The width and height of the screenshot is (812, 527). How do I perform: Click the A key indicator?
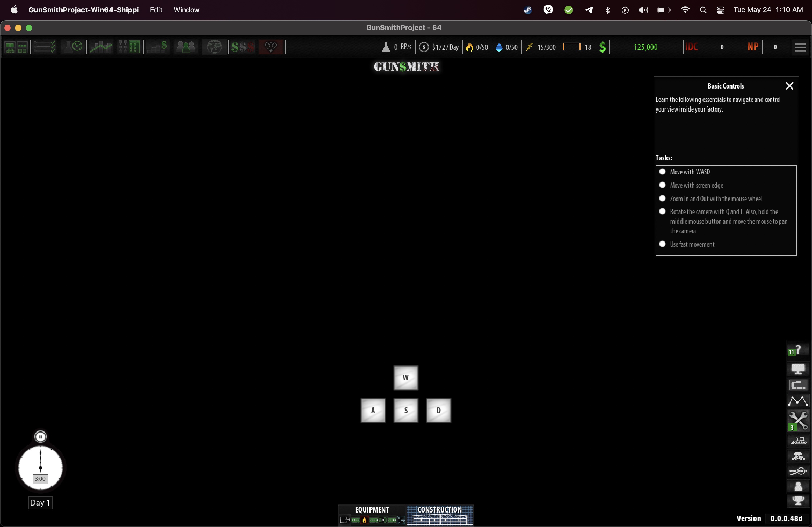coord(373,411)
